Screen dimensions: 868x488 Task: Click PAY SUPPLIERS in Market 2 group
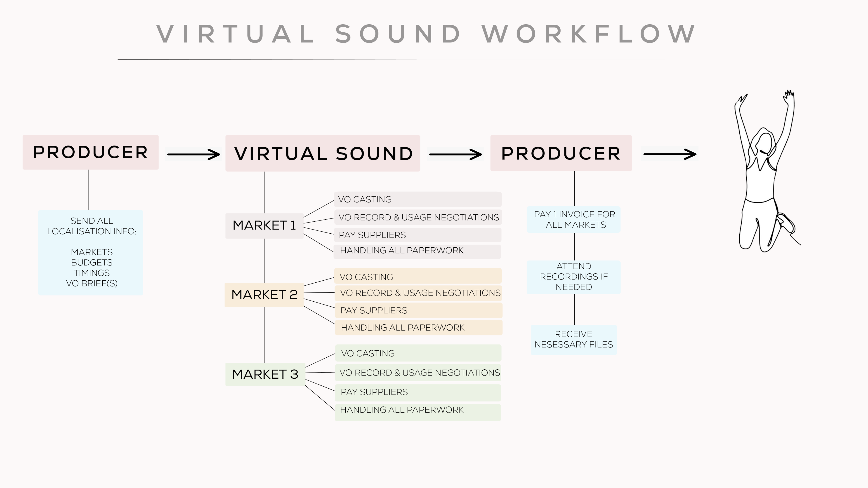pos(418,310)
